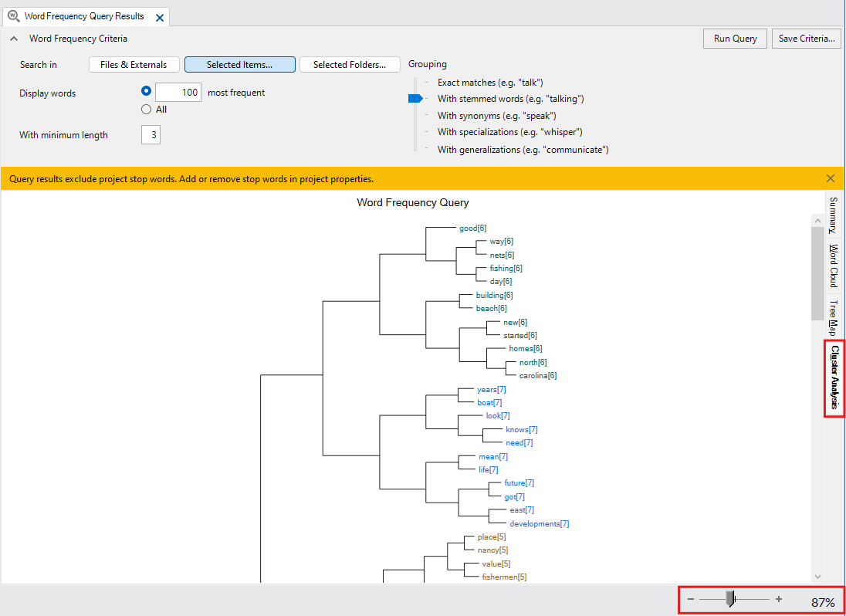The image size is (846, 616).
Task: Click the word nets[6]
Action: click(x=502, y=255)
